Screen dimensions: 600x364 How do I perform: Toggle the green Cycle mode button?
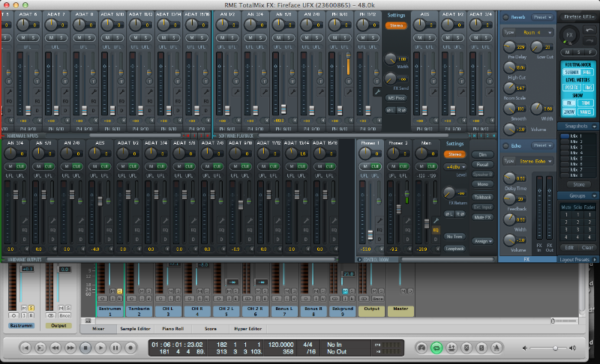(436, 348)
